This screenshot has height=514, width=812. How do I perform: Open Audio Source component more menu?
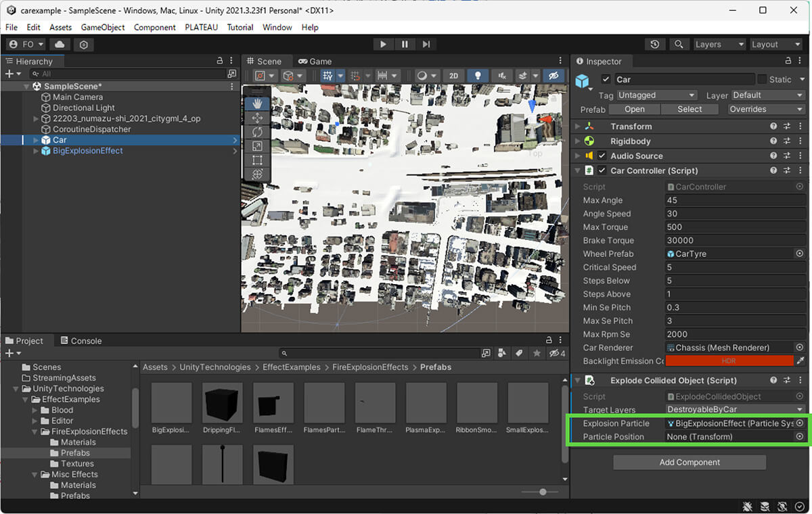(800, 156)
